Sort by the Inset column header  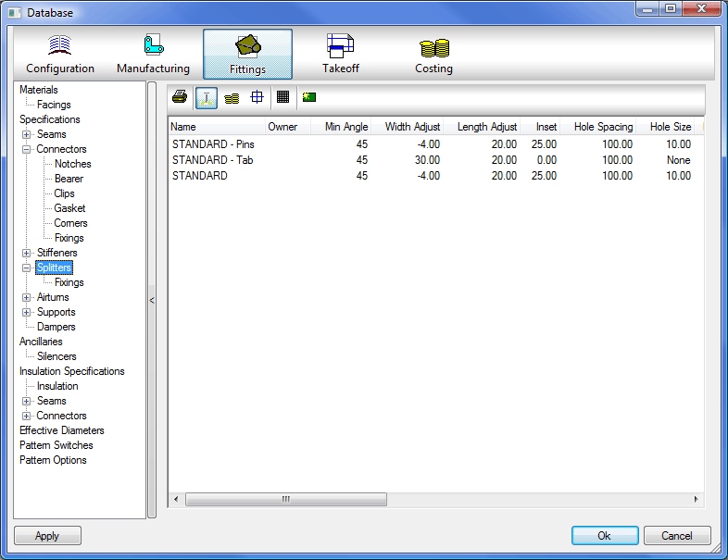coord(540,127)
